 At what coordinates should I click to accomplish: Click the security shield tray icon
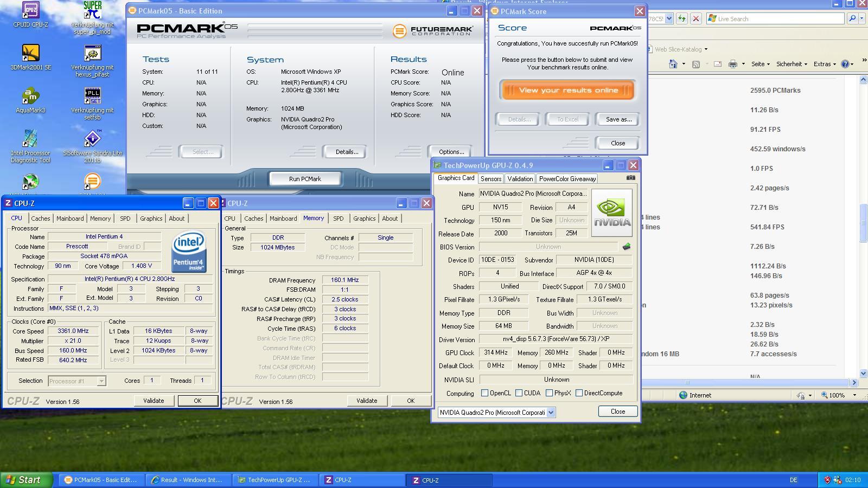pyautogui.click(x=827, y=480)
